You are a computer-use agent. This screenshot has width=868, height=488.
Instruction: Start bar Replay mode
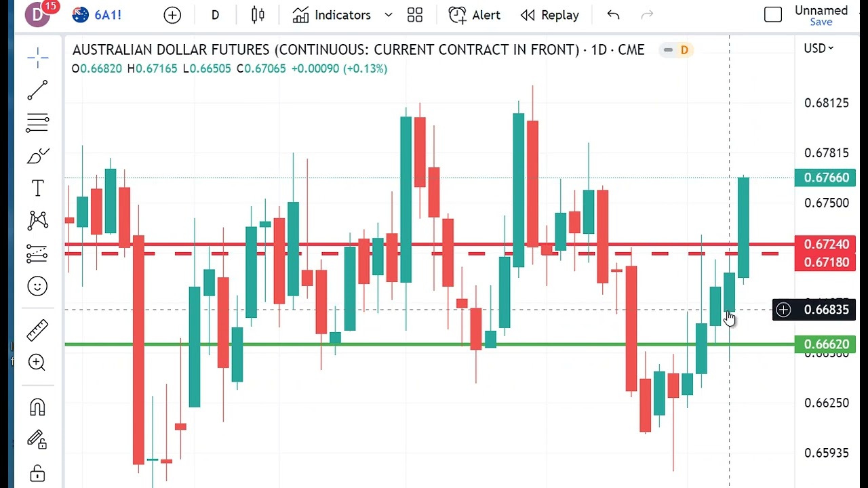(550, 14)
